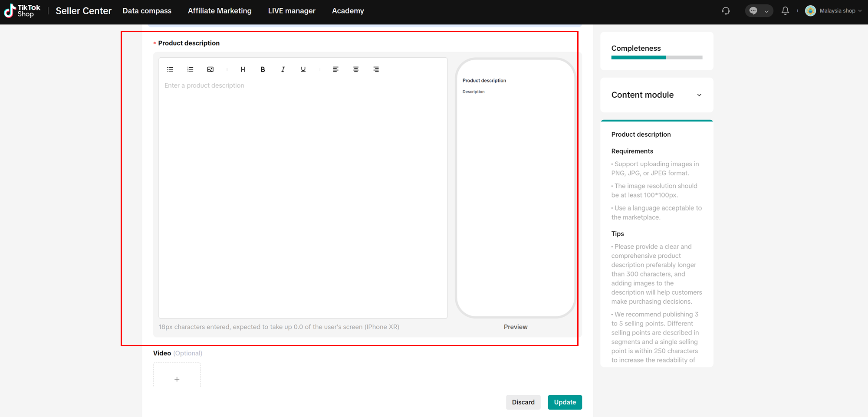
Task: Open the Malaysia shop account dropdown
Action: pyautogui.click(x=833, y=11)
